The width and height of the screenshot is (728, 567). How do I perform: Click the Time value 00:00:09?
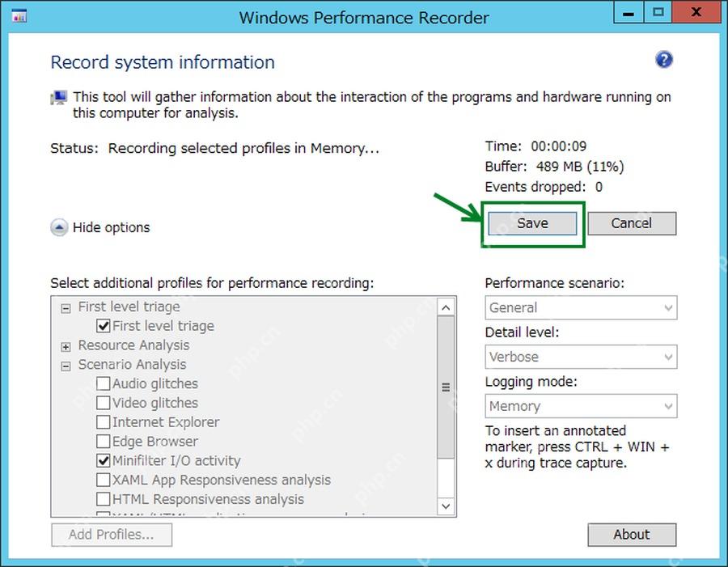click(558, 146)
